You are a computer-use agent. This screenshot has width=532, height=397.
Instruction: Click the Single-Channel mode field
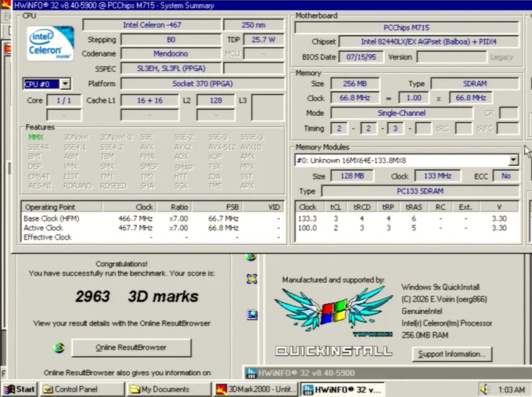click(401, 113)
